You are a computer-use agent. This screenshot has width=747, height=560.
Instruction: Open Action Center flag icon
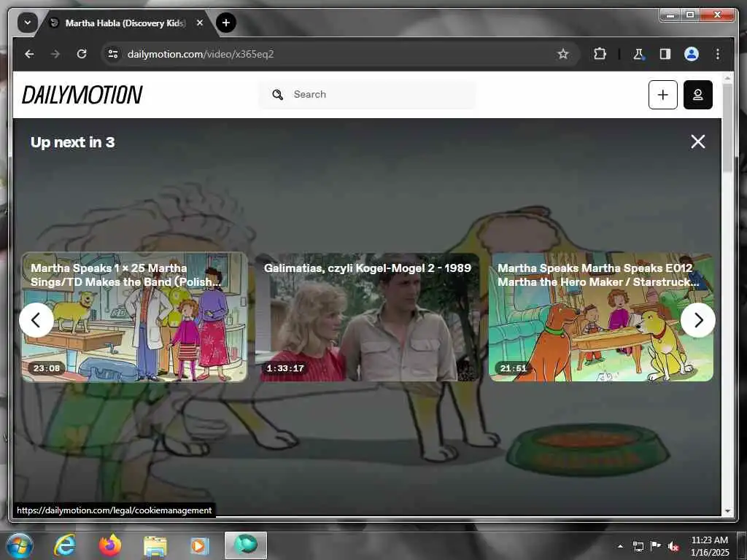click(x=656, y=546)
